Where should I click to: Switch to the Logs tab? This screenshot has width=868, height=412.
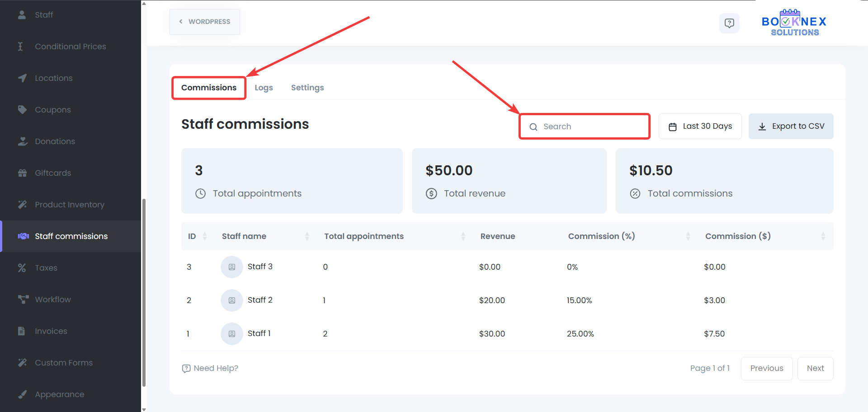[264, 88]
